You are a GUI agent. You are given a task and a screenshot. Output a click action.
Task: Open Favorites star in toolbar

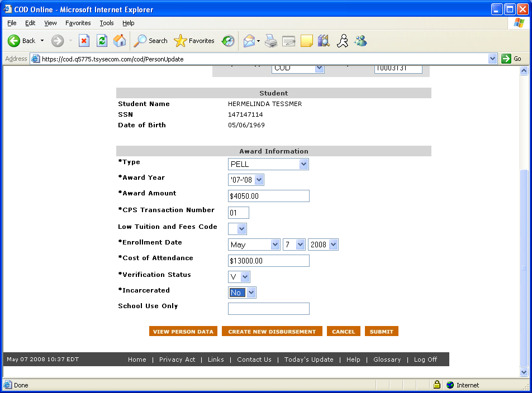[x=194, y=41]
